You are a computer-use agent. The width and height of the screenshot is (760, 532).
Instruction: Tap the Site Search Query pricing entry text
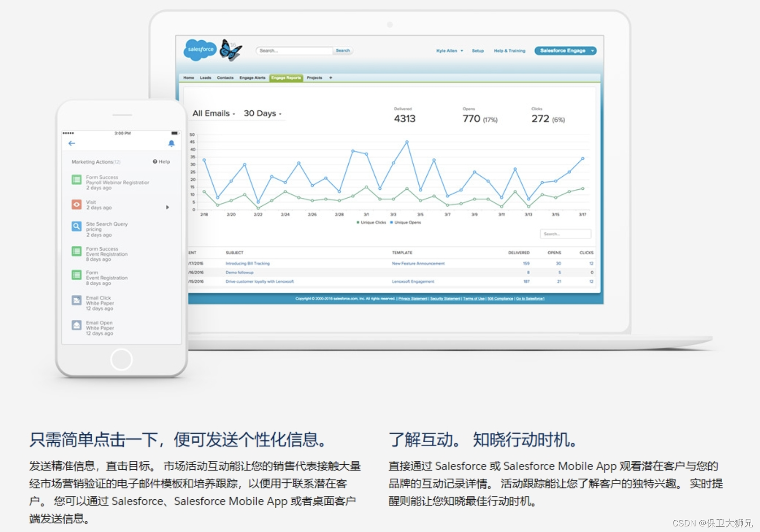click(107, 229)
